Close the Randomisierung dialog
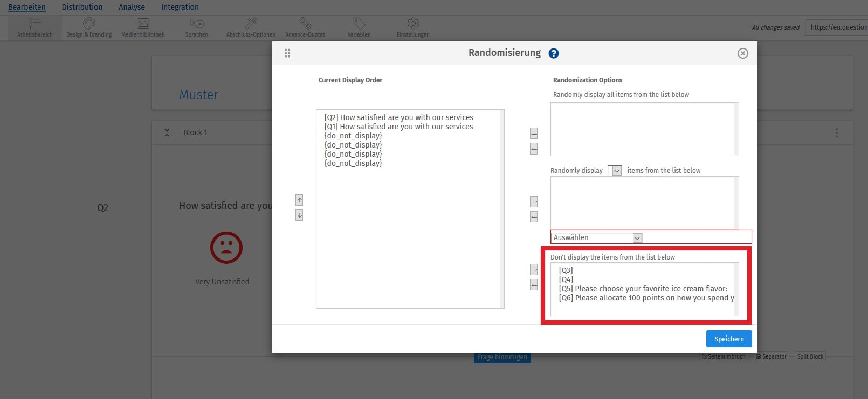This screenshot has height=399, width=868. 743,53
